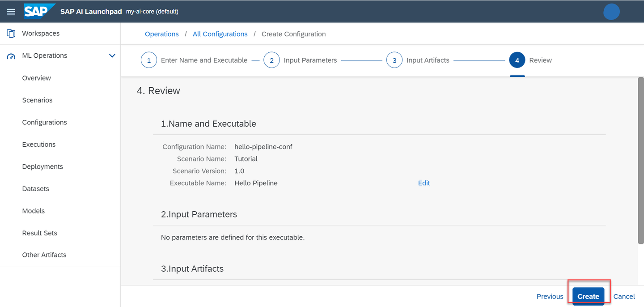Go to Scenarios
The image size is (644, 307).
(37, 100)
